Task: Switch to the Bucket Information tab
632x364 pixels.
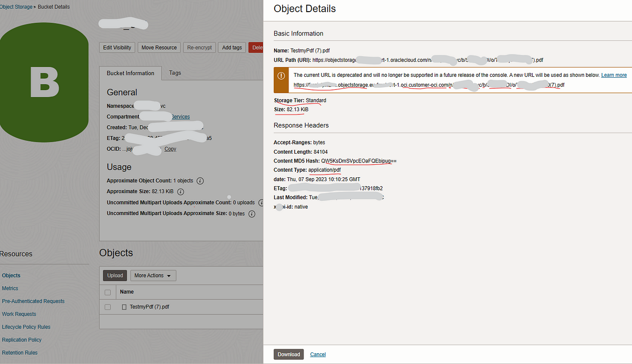Action: [x=130, y=73]
